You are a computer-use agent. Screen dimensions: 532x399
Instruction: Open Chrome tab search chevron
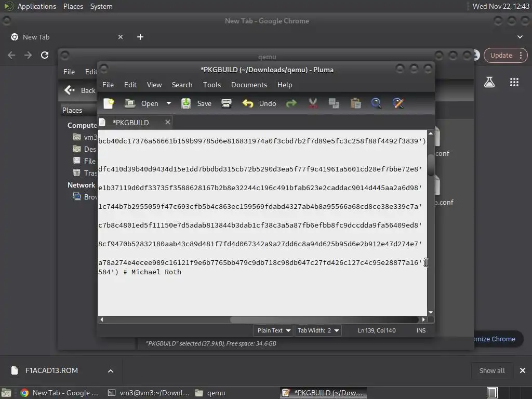pos(520,37)
